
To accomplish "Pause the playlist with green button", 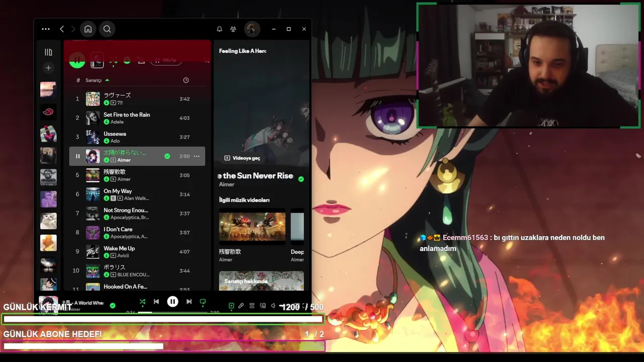I will (77, 60).
